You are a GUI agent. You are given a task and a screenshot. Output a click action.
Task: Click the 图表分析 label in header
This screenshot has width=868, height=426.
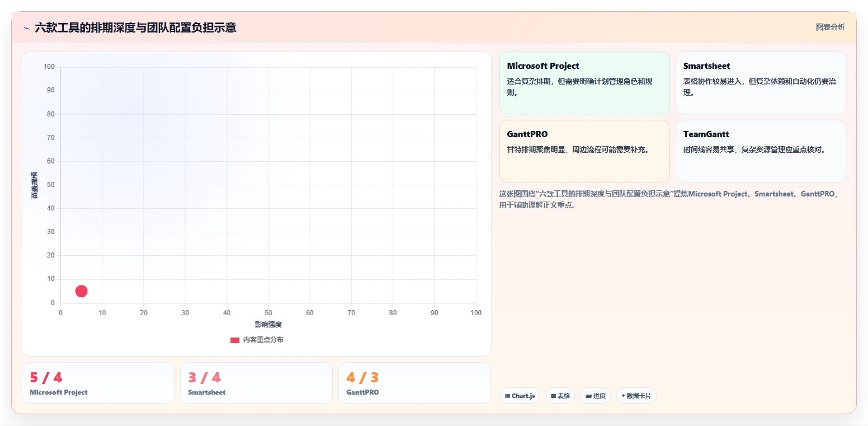830,27
